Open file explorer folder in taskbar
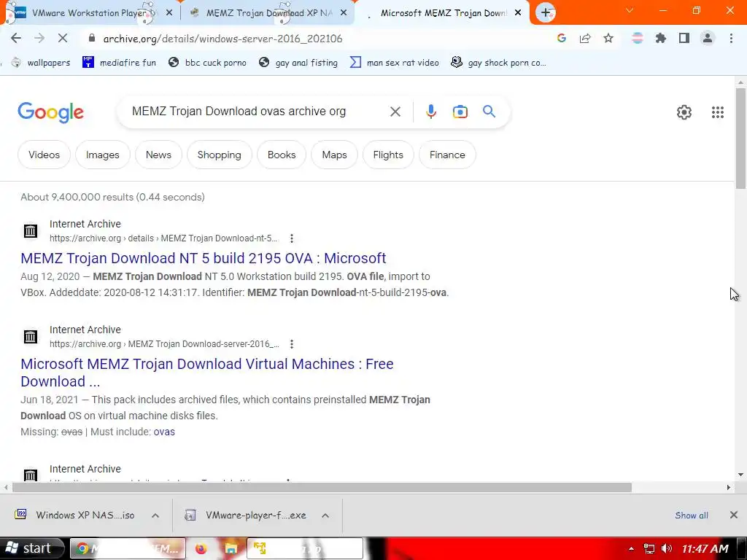Viewport: 747px width, 560px height. coord(231,548)
